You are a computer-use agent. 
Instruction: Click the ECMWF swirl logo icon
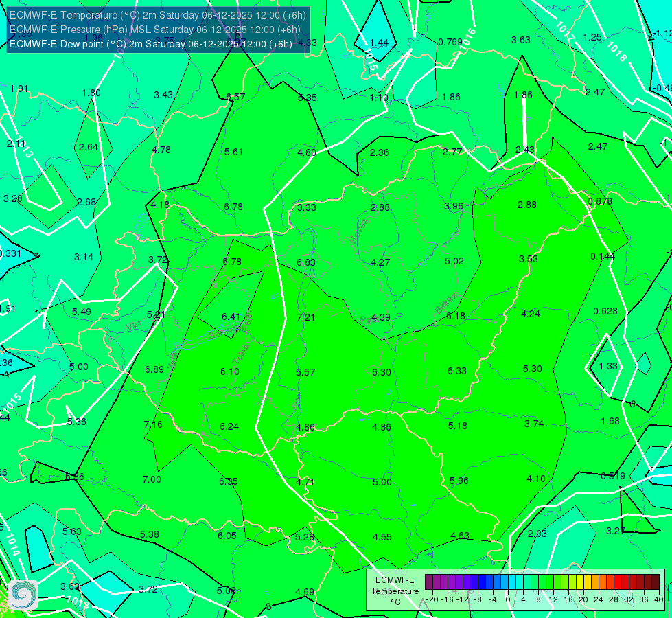23,595
